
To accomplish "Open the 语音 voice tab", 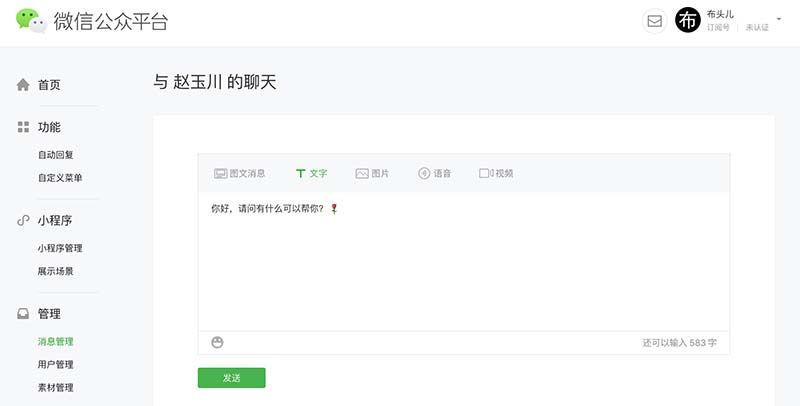I will (434, 173).
